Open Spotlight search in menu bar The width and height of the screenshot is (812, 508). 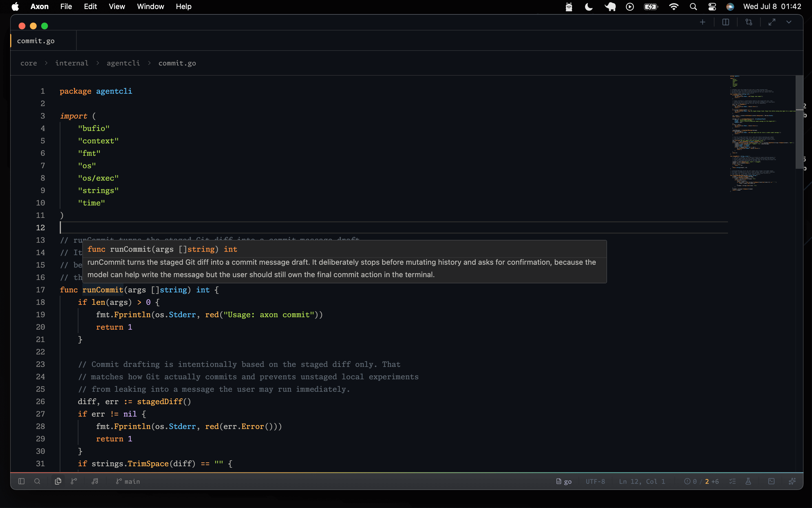click(693, 7)
